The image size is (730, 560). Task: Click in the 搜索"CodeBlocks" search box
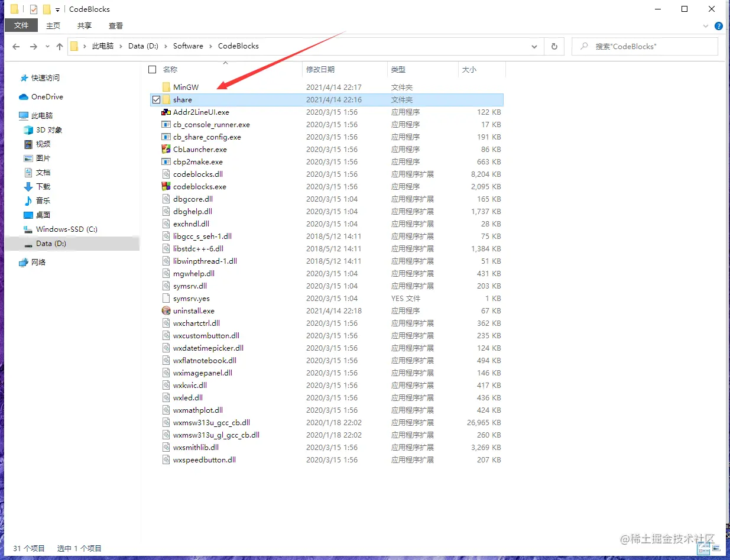(x=645, y=46)
